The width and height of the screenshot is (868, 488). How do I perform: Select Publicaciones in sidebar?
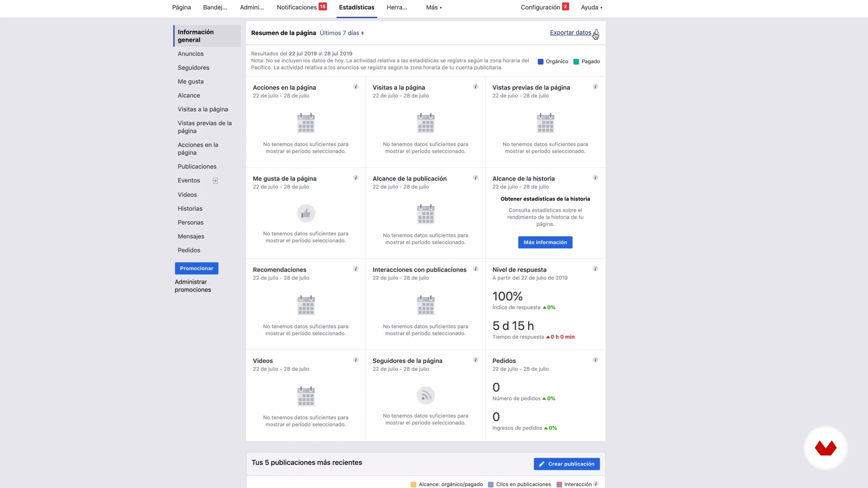(x=197, y=167)
